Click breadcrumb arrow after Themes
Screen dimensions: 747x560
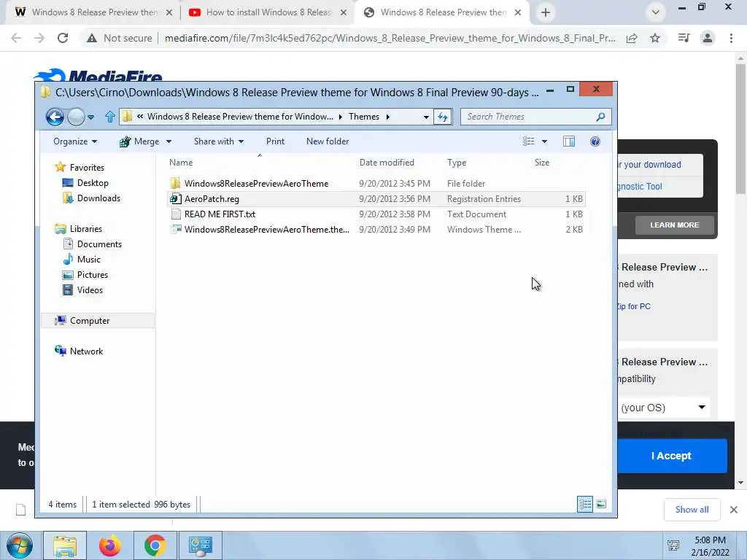pos(388,117)
